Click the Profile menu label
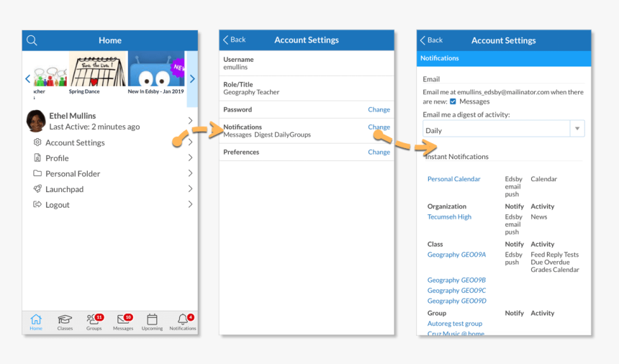The image size is (619, 364). [57, 158]
